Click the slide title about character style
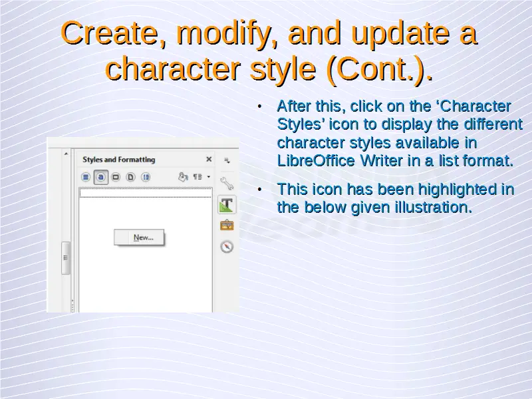Image resolution: width=532 pixels, height=399 pixels. point(269,50)
